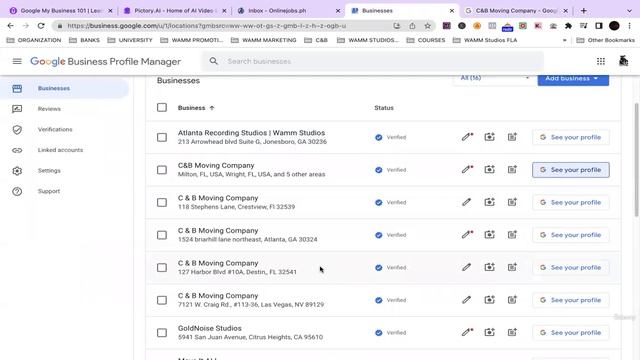Open the Verifications sidebar item

point(55,129)
